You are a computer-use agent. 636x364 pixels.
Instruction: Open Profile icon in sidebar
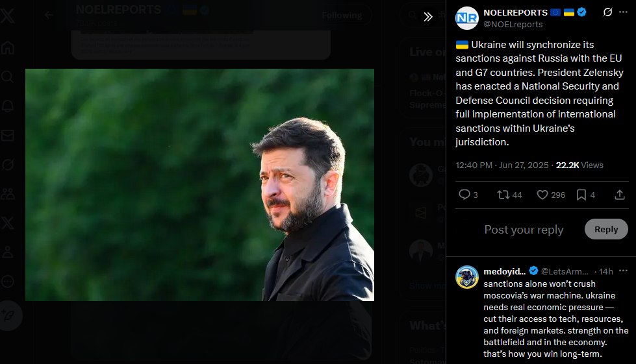(8, 252)
